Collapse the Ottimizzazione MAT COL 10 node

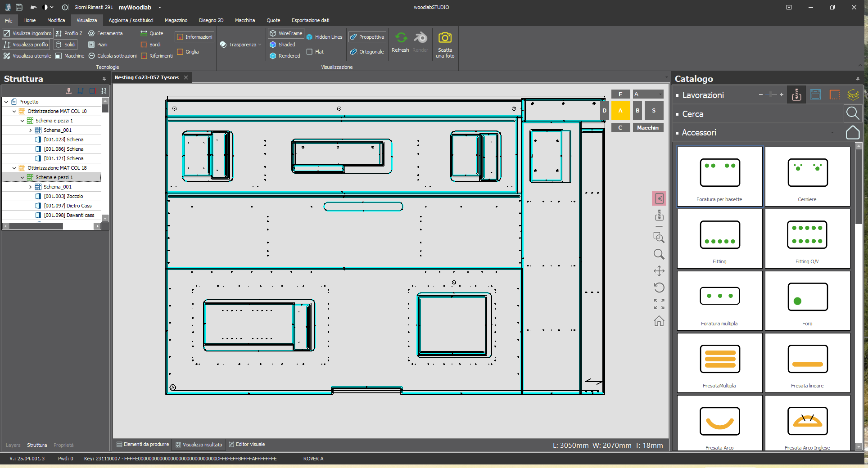coord(14,111)
